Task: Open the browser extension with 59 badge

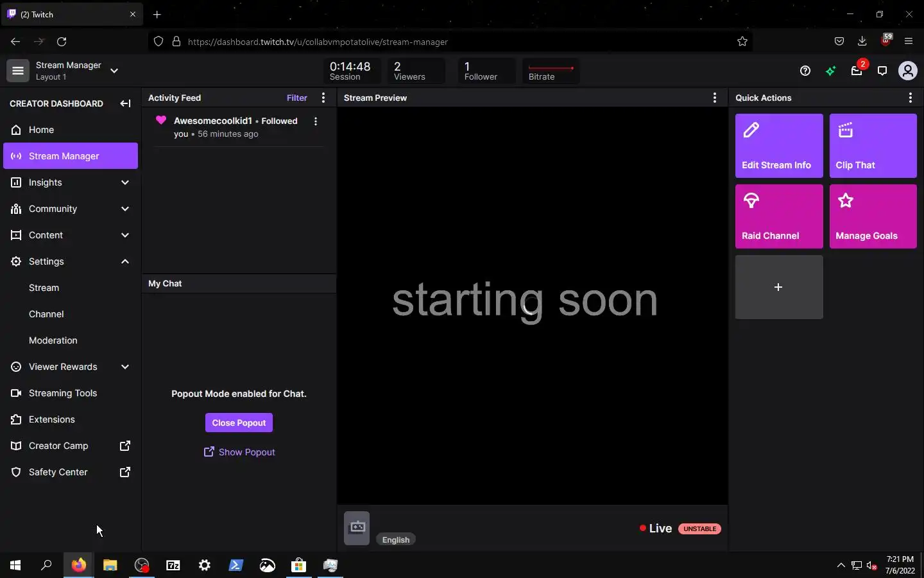Action: click(x=886, y=40)
